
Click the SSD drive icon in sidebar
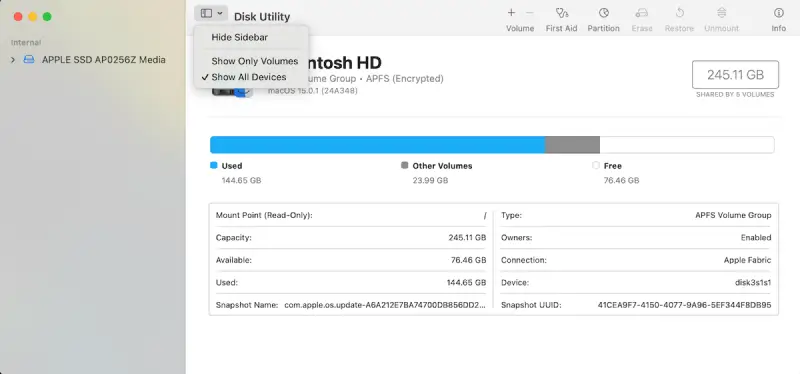[30, 60]
